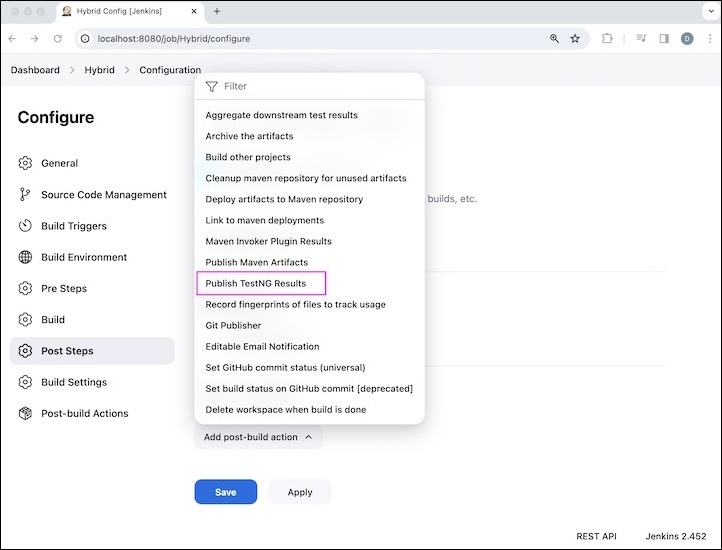The height and width of the screenshot is (550, 722).
Task: Open the REST API link
Action: point(596,537)
